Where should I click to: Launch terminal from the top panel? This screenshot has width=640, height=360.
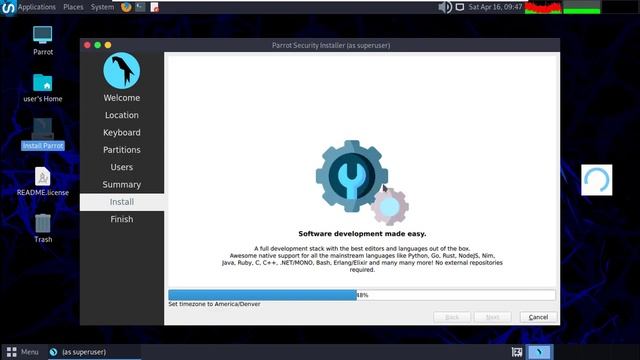tap(140, 7)
